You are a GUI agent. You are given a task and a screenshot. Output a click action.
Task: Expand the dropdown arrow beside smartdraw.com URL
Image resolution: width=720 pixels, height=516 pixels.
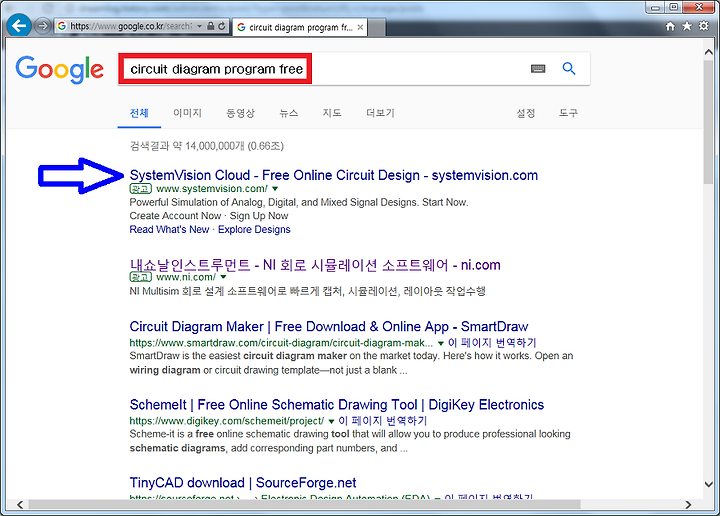pyautogui.click(x=441, y=343)
